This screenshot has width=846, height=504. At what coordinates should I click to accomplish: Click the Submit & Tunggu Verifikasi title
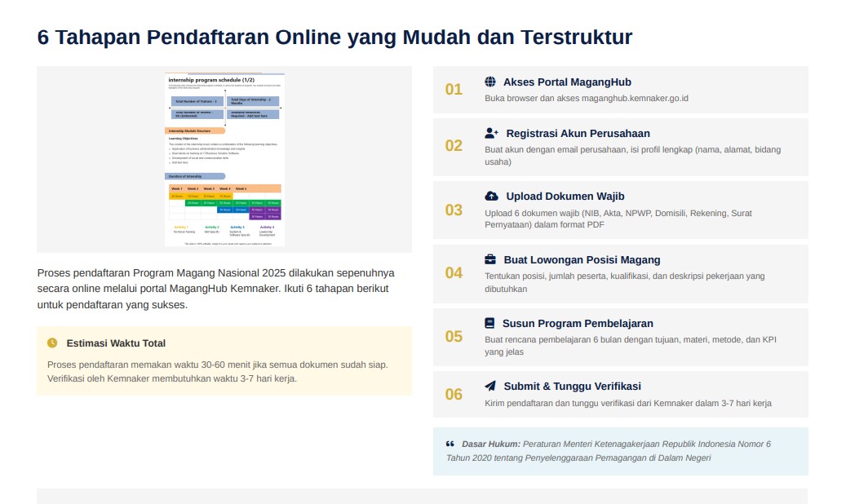point(572,387)
